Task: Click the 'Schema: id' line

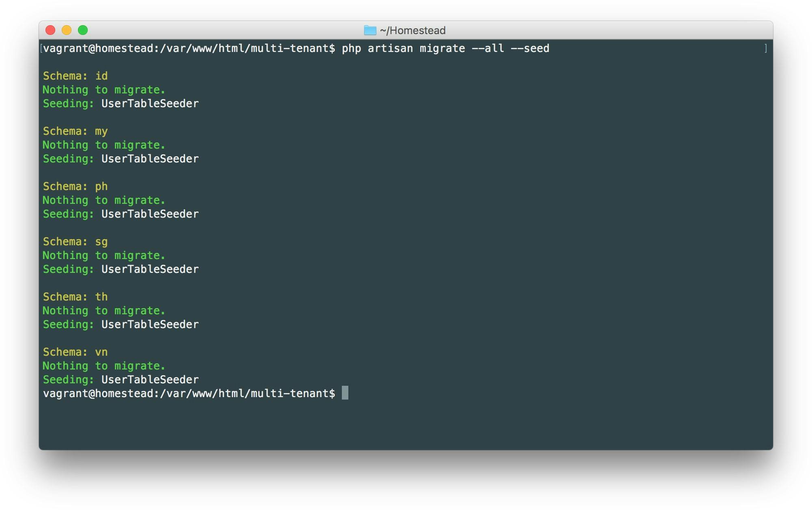Action: [x=76, y=76]
